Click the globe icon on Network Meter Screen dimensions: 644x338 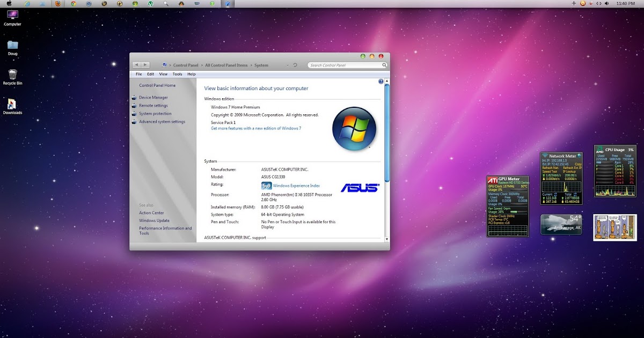pos(579,156)
